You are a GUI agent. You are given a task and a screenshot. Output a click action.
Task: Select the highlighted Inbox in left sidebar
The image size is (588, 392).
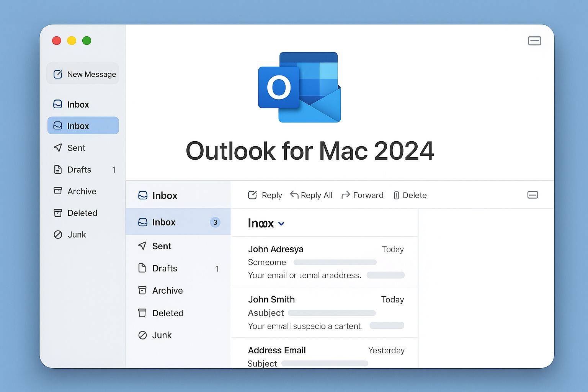click(83, 126)
